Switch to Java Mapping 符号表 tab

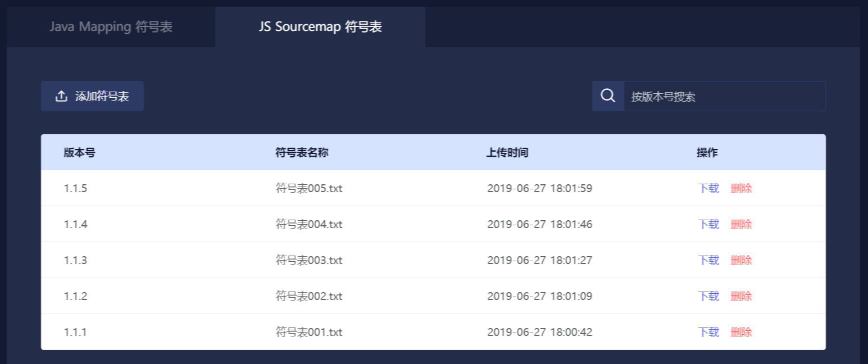click(x=111, y=27)
